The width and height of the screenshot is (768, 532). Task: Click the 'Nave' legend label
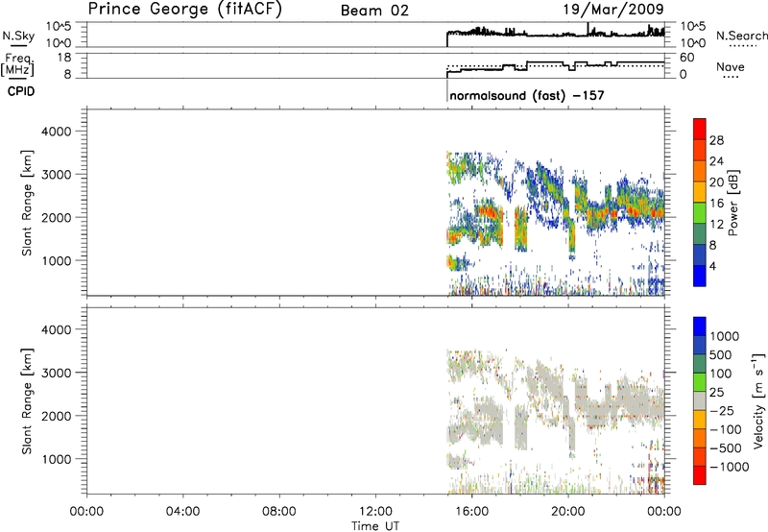point(731,66)
